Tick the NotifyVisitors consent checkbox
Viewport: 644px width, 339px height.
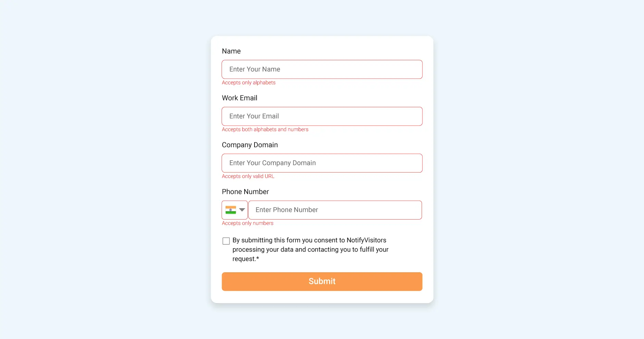click(226, 241)
